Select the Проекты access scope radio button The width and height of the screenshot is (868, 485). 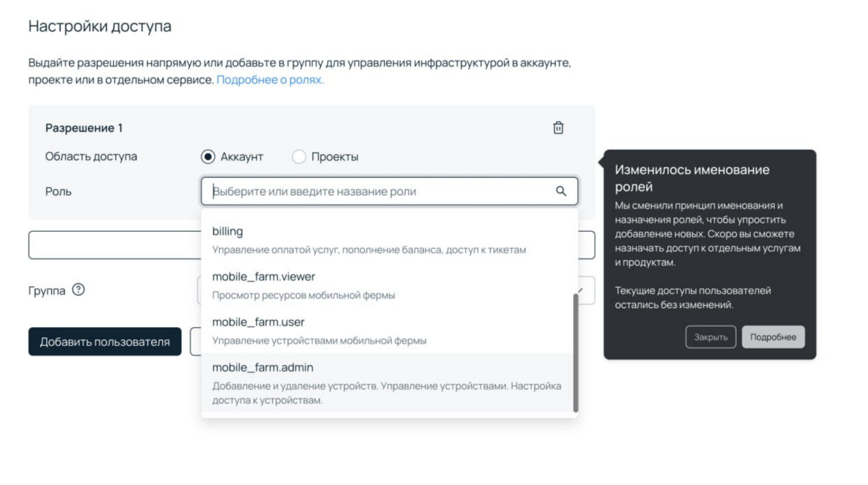coord(299,157)
